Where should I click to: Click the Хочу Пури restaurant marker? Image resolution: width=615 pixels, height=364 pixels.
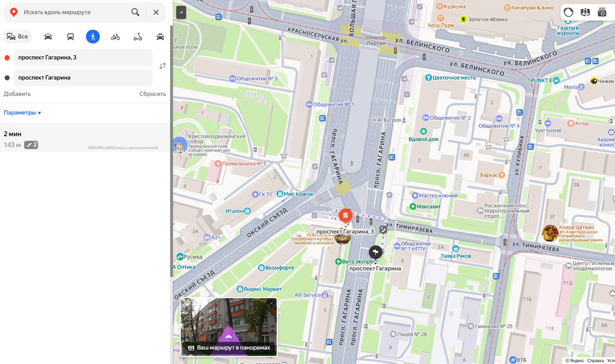tap(441, 19)
